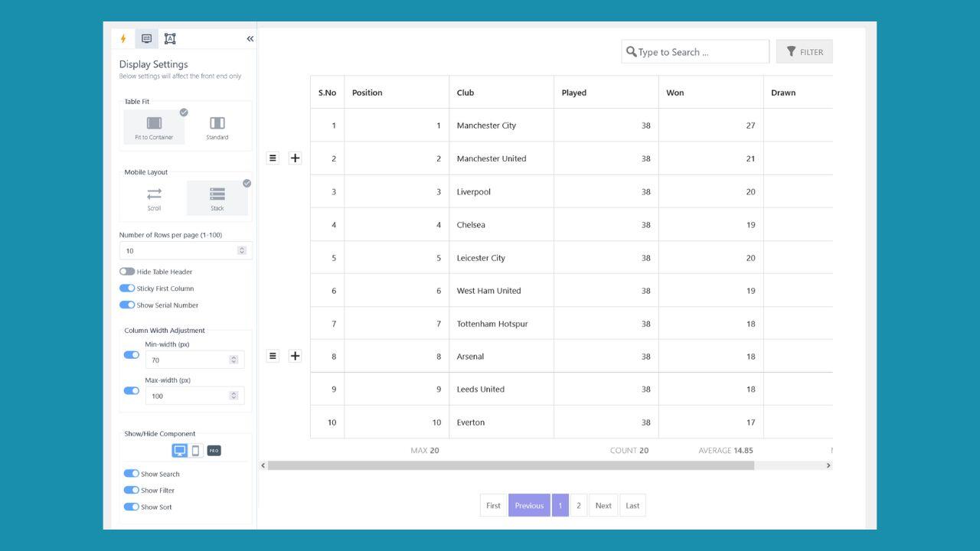The width and height of the screenshot is (980, 551).
Task: Select the Liverpool club cell
Action: 501,191
